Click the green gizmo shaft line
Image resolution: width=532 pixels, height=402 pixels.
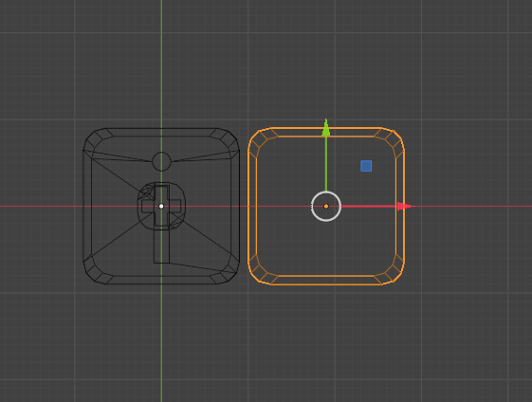[326, 164]
